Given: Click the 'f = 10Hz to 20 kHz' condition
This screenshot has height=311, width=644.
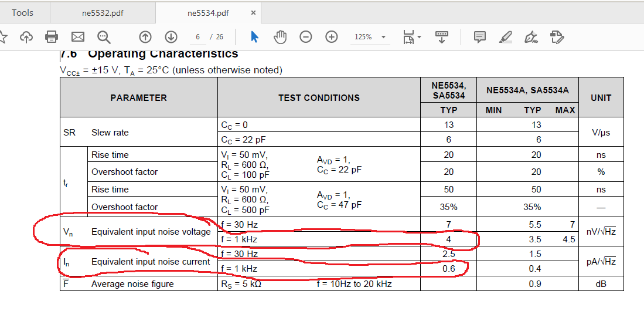Looking at the screenshot, I should [354, 284].
